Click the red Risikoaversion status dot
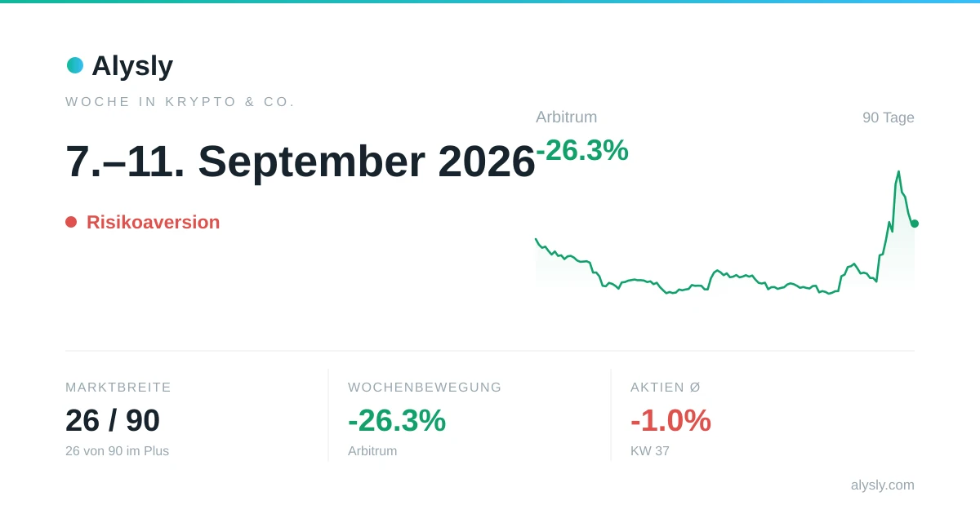 coord(71,222)
